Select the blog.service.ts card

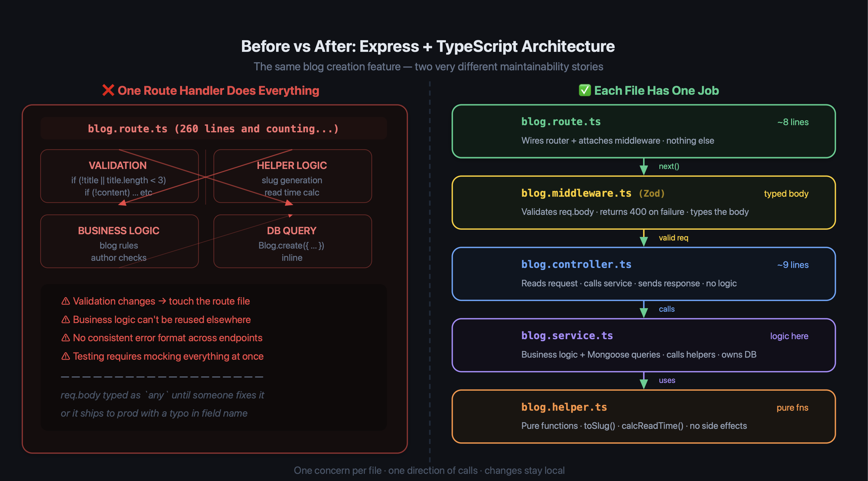pyautogui.click(x=644, y=345)
